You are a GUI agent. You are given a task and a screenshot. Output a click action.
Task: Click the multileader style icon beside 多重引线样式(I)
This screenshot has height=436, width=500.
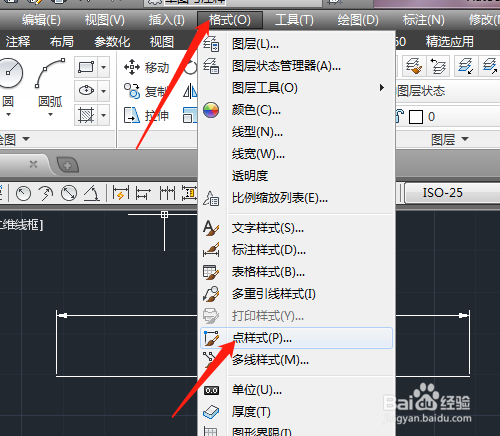211,294
